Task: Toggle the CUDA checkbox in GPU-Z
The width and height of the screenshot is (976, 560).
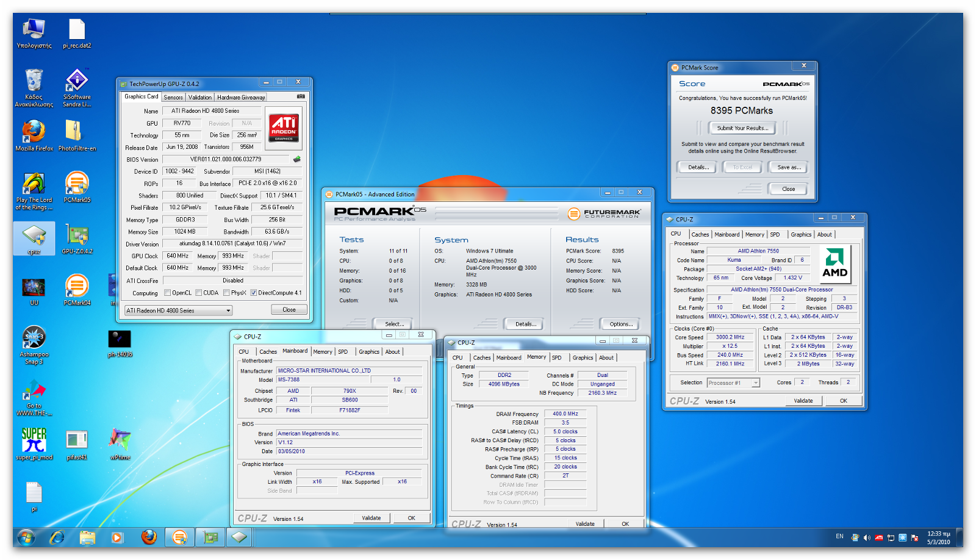Action: point(199,293)
